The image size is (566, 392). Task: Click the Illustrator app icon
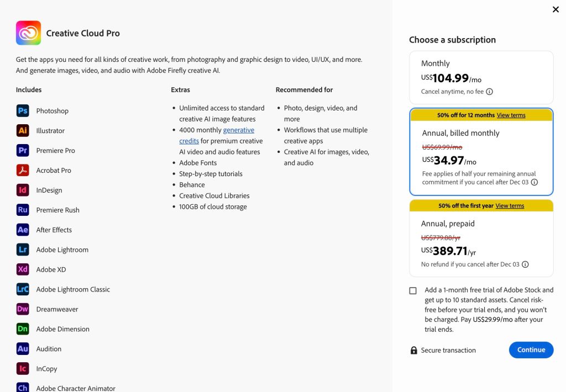23,131
